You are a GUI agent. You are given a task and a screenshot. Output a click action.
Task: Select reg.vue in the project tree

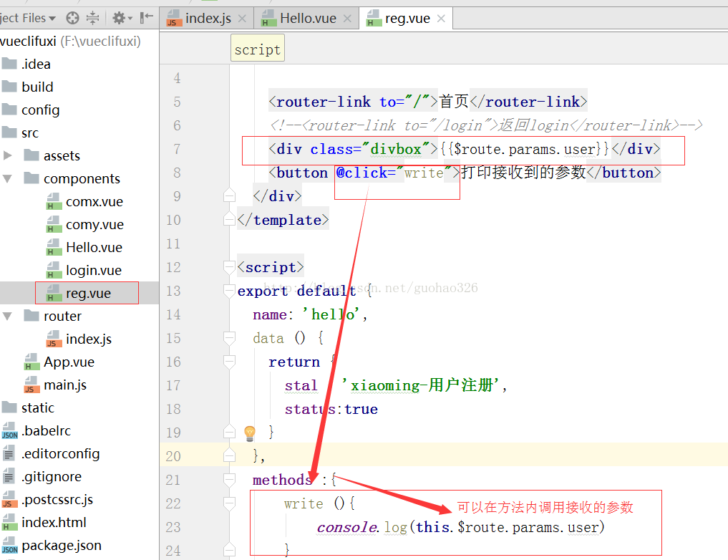[79, 294]
